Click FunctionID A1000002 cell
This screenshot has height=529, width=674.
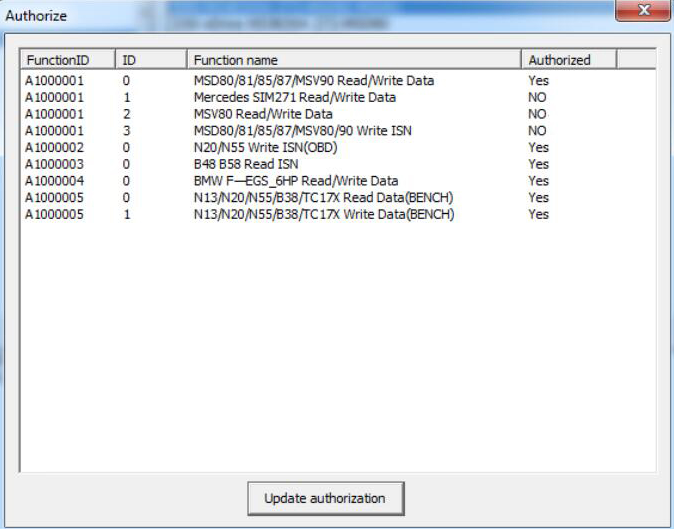click(x=54, y=148)
